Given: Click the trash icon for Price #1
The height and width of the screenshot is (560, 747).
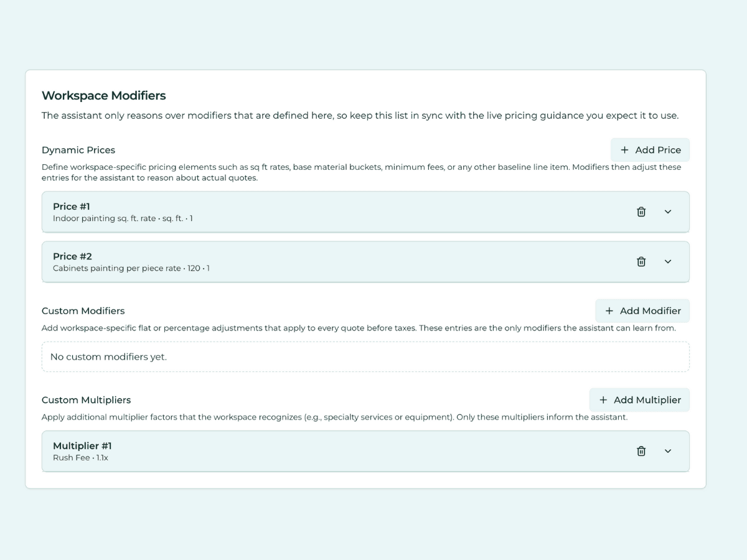Looking at the screenshot, I should (x=641, y=212).
